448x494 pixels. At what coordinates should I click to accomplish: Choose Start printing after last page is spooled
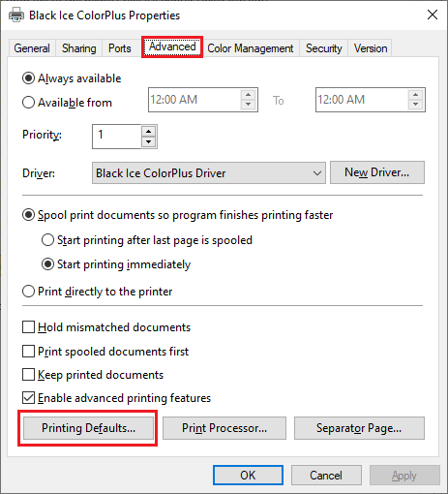click(47, 240)
